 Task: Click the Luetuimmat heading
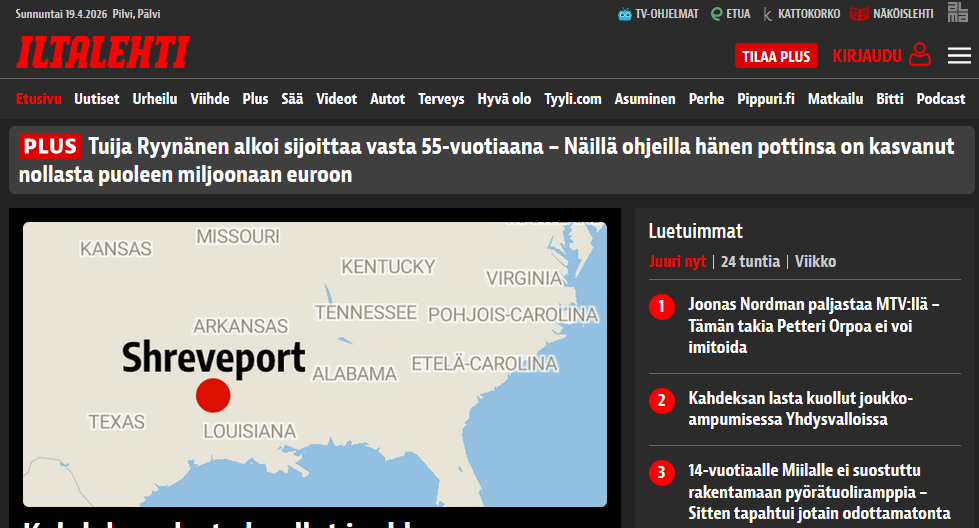tap(696, 232)
